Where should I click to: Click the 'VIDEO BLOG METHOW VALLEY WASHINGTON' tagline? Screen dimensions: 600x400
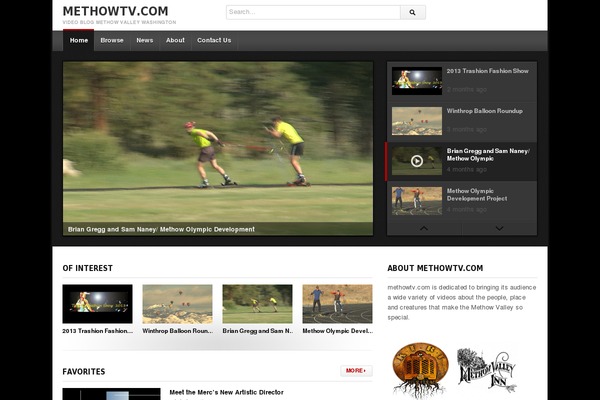coord(119,22)
